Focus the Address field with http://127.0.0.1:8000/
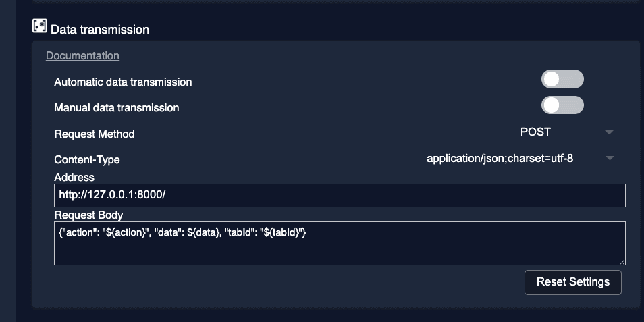The width and height of the screenshot is (644, 322). click(x=340, y=195)
